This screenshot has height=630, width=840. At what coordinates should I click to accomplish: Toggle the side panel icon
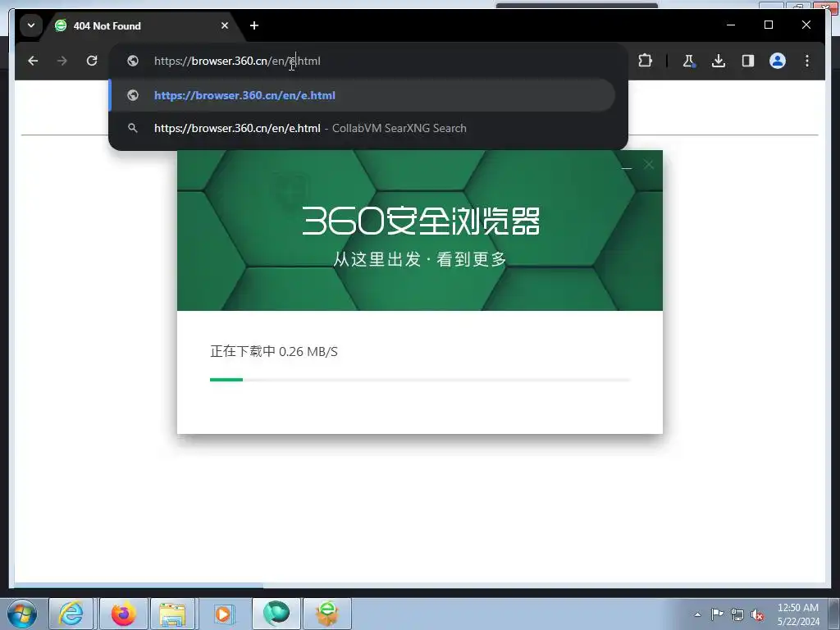(748, 61)
